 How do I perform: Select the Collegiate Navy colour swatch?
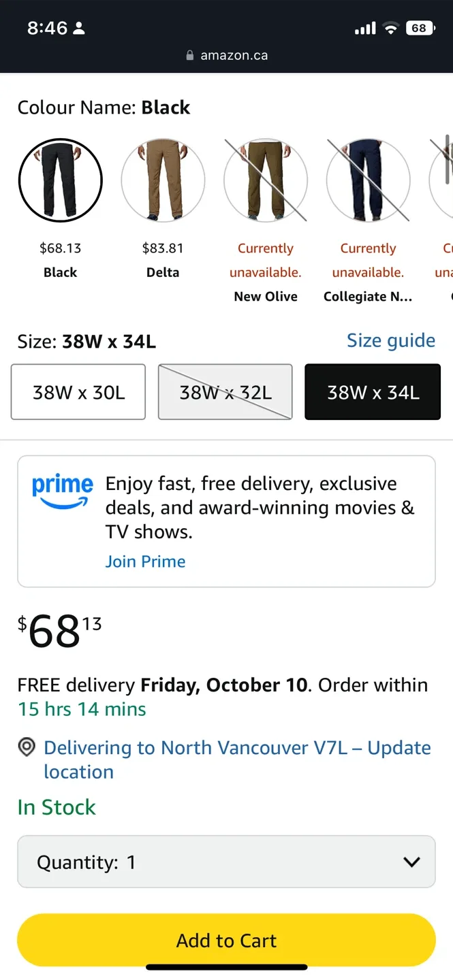[x=368, y=180]
